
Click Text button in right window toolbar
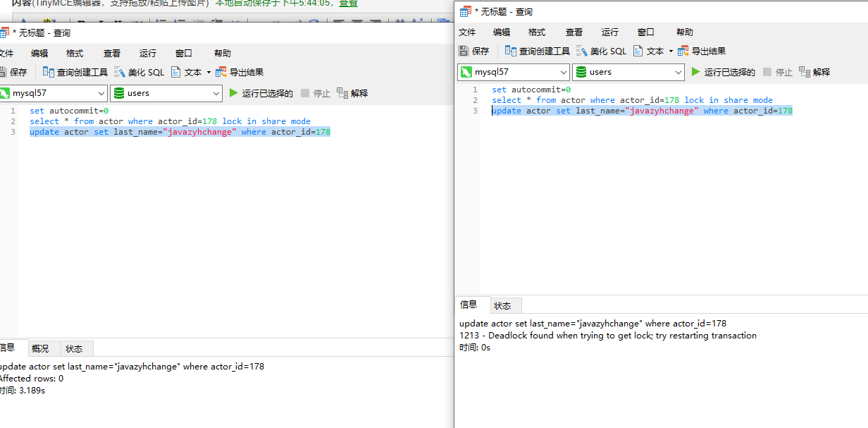coord(649,51)
